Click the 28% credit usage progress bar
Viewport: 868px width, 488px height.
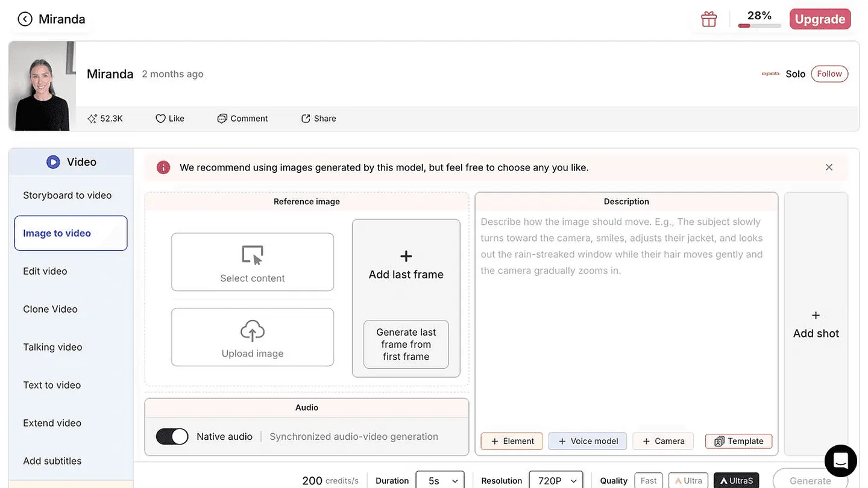pyautogui.click(x=759, y=26)
